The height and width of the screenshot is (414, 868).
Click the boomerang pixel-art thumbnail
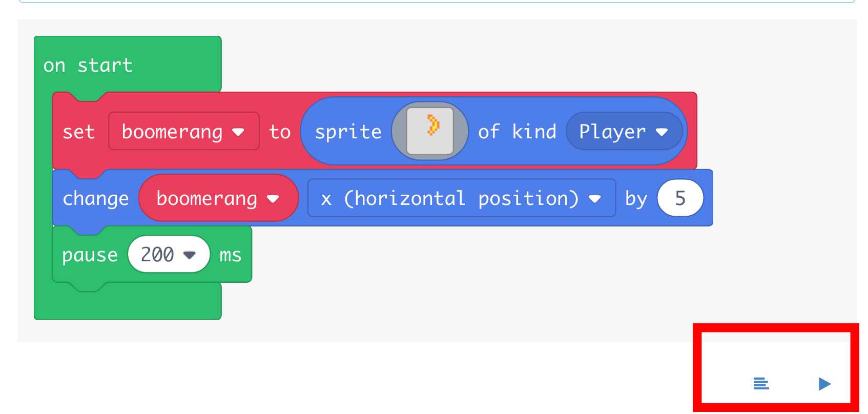(x=430, y=131)
